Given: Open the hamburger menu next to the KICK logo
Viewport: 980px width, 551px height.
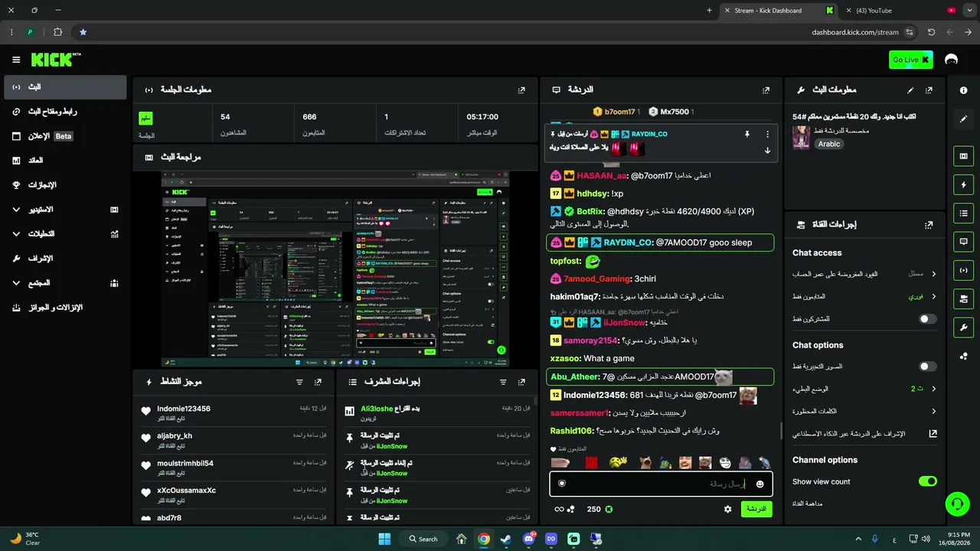Looking at the screenshot, I should point(16,60).
